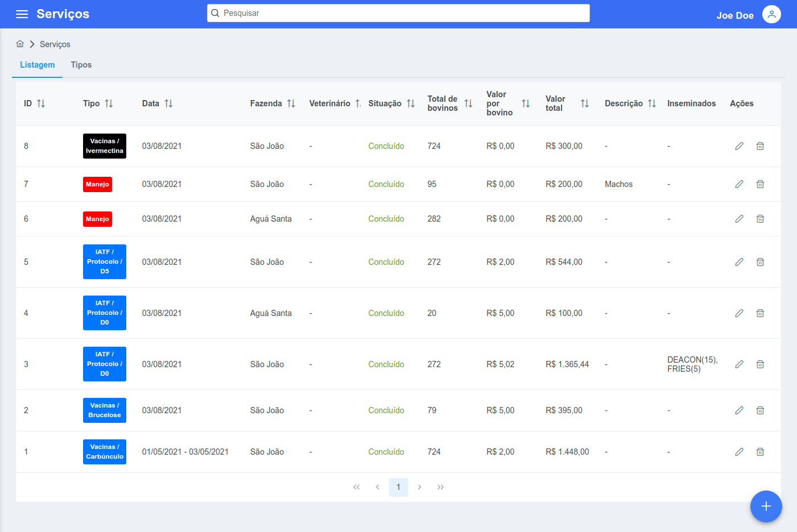Viewport: 797px width, 532px height.
Task: Focus the Pesquisar search field
Action: (x=398, y=13)
